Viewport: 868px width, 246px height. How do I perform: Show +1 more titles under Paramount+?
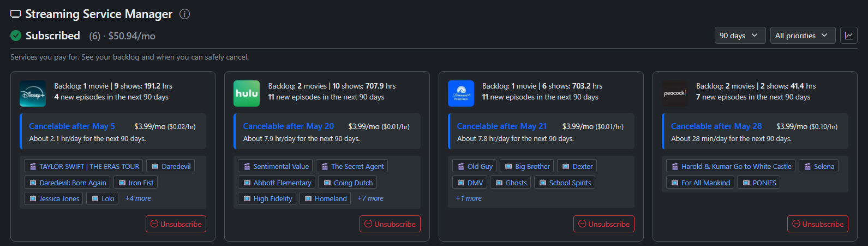pyautogui.click(x=469, y=198)
